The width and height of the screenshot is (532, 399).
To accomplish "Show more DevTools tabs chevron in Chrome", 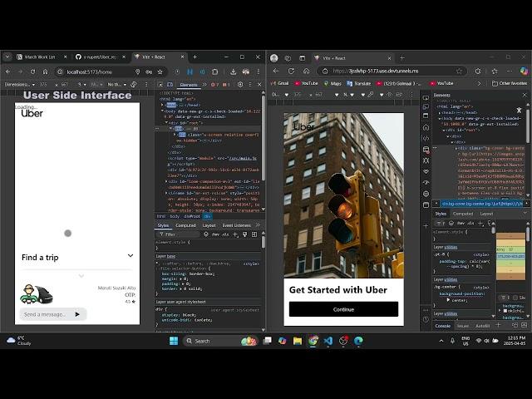I will pos(204,85).
